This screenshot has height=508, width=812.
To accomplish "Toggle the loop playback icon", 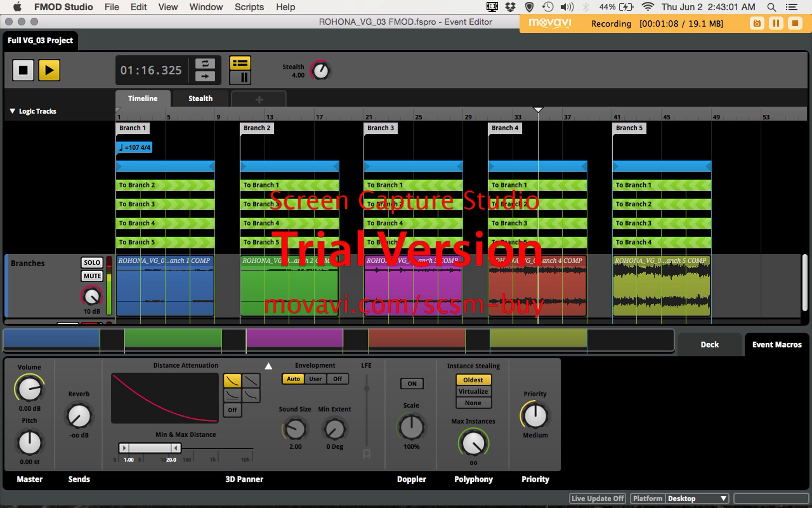I will (205, 63).
